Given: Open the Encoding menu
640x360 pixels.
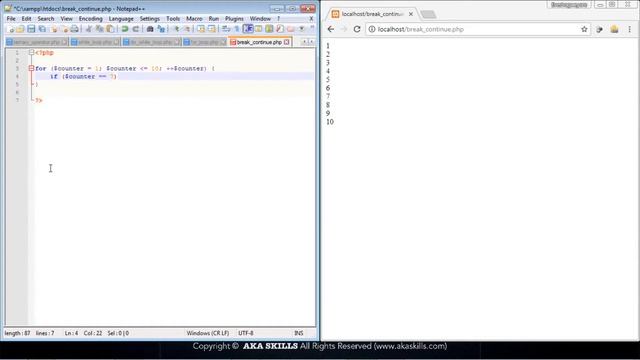Looking at the screenshot, I should point(91,19).
